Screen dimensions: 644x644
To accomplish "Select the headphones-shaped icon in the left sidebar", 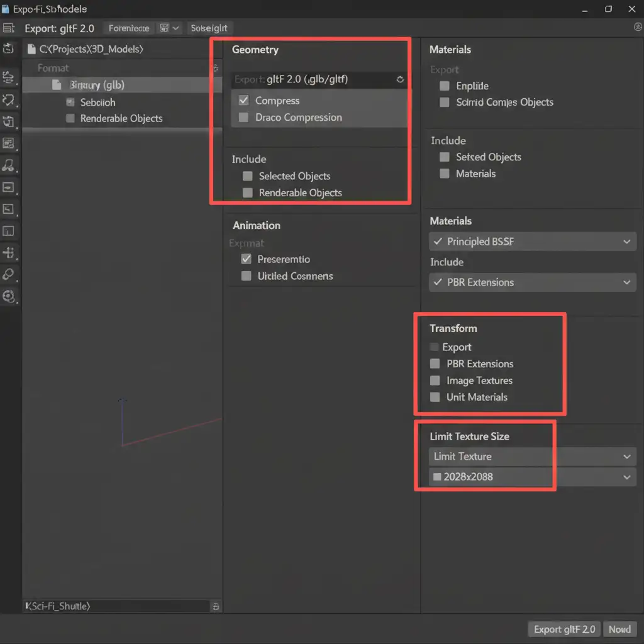I will point(9,165).
